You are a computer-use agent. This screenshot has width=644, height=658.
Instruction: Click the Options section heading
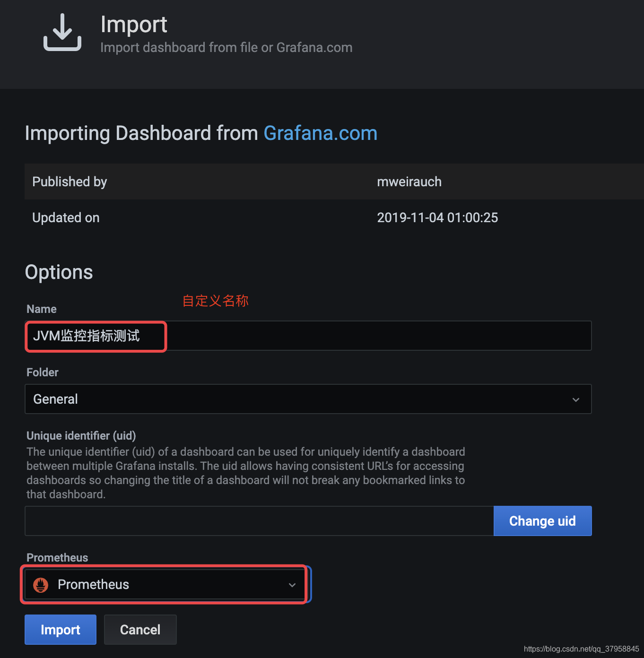tap(59, 272)
